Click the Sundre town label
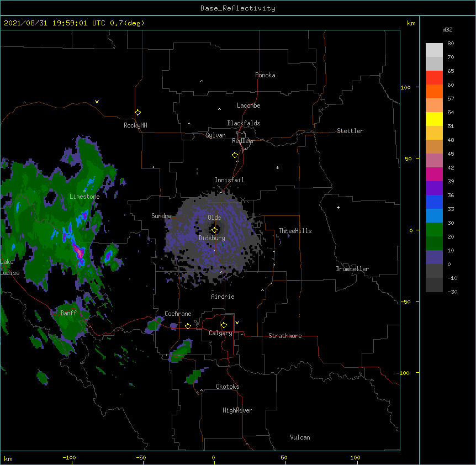 161,216
